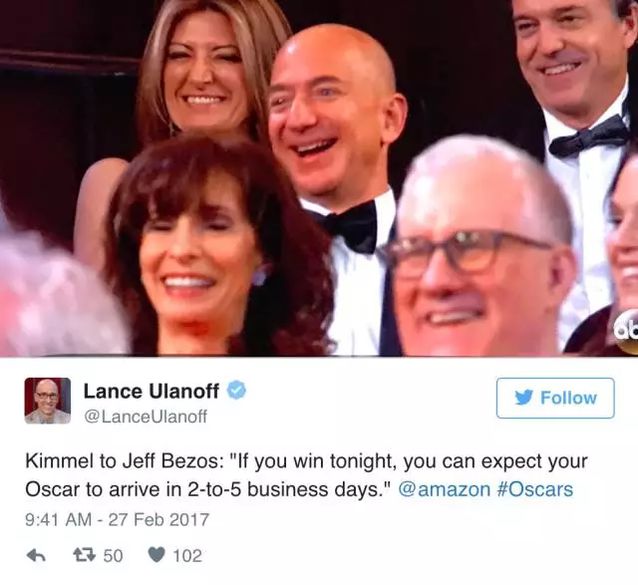
Task: Open Lance Ulanoff's profile avatar picture
Action: (48, 401)
